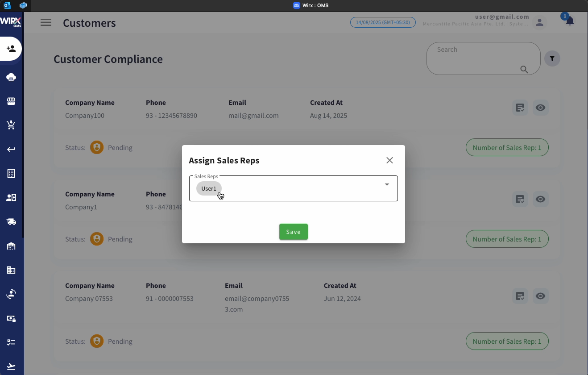Click the filter icon beside search
This screenshot has width=588, height=375.
pos(552,58)
